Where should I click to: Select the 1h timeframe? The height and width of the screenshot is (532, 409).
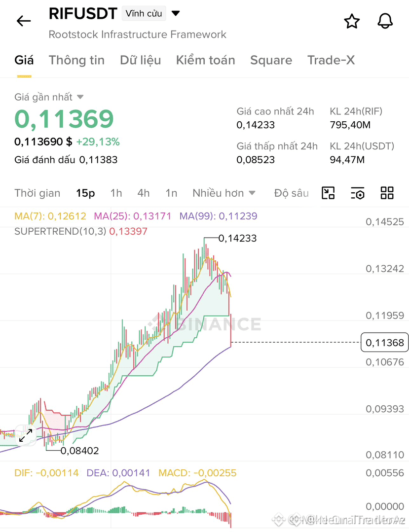pyautogui.click(x=116, y=193)
